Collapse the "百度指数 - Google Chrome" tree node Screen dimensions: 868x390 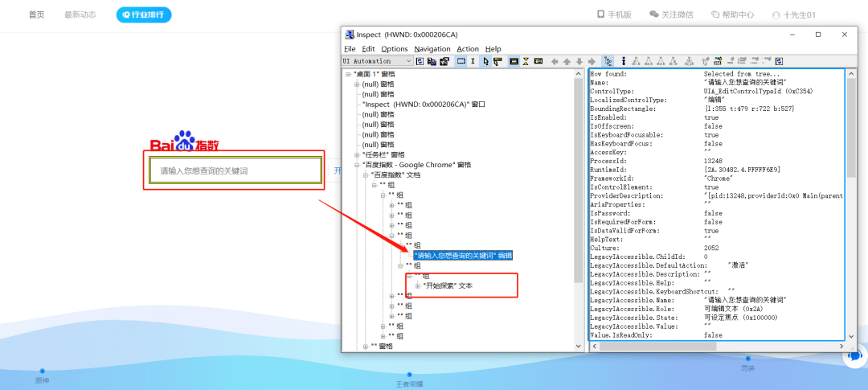[x=358, y=165]
